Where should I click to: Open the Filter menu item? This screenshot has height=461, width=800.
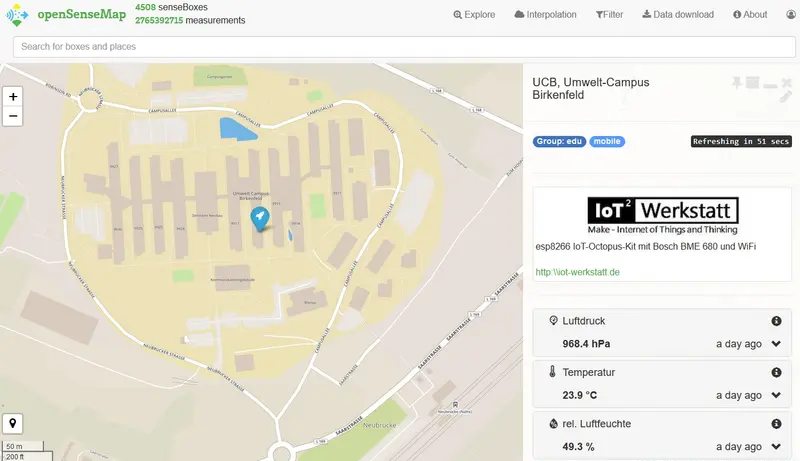pos(609,15)
